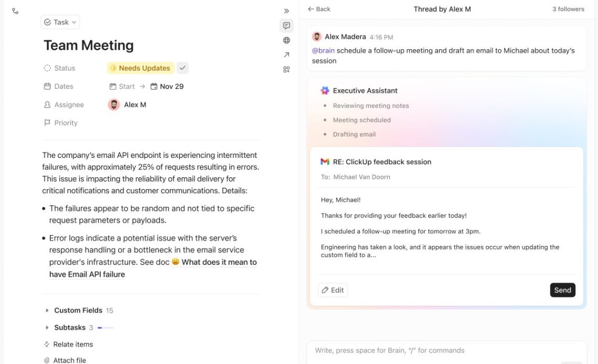
Task: Mark status complete with checkmark box
Action: (183, 68)
